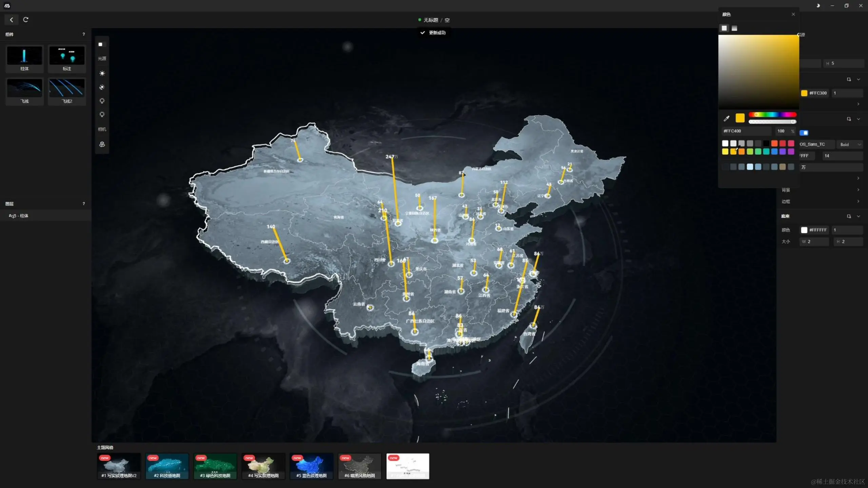Viewport: 868px width, 488px height.
Task: Switch to gradient fill mode icon
Action: click(734, 28)
